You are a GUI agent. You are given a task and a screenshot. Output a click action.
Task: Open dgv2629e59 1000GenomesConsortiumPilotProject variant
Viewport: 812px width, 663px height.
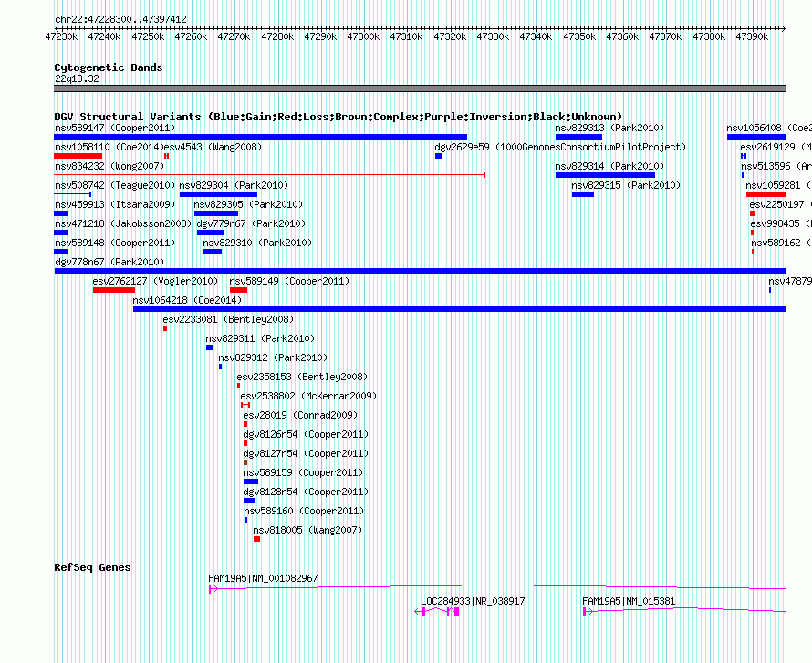pos(560,147)
